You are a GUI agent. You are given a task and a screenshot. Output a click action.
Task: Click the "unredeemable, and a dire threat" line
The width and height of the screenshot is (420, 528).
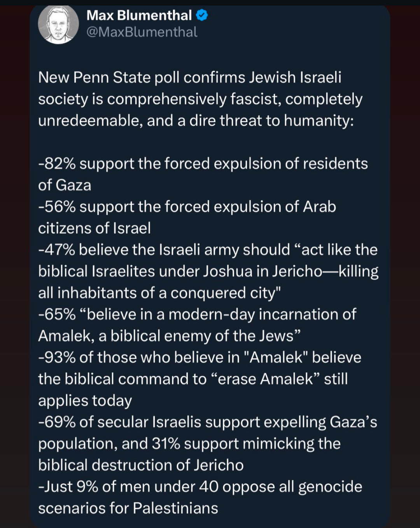point(196,121)
